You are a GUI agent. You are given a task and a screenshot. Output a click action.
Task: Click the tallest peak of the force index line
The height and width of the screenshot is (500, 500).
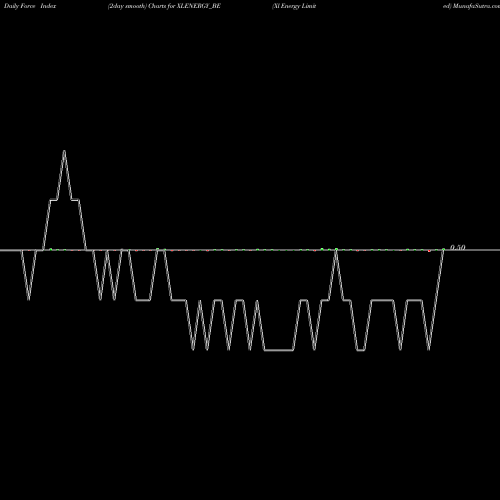click(x=64, y=152)
